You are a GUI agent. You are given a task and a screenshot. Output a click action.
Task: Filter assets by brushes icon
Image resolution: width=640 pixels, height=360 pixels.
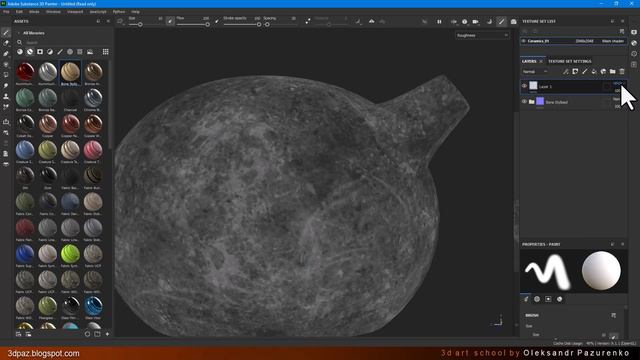(60, 52)
